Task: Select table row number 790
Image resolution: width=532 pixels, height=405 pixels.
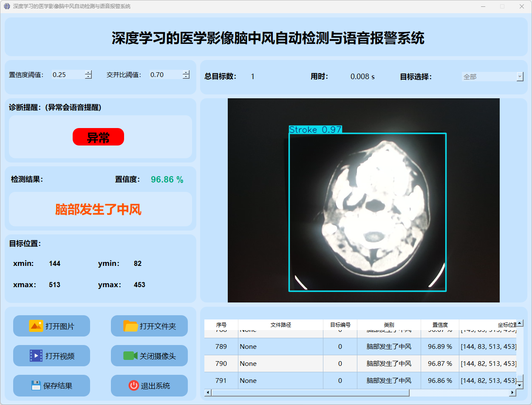Action: (x=221, y=364)
